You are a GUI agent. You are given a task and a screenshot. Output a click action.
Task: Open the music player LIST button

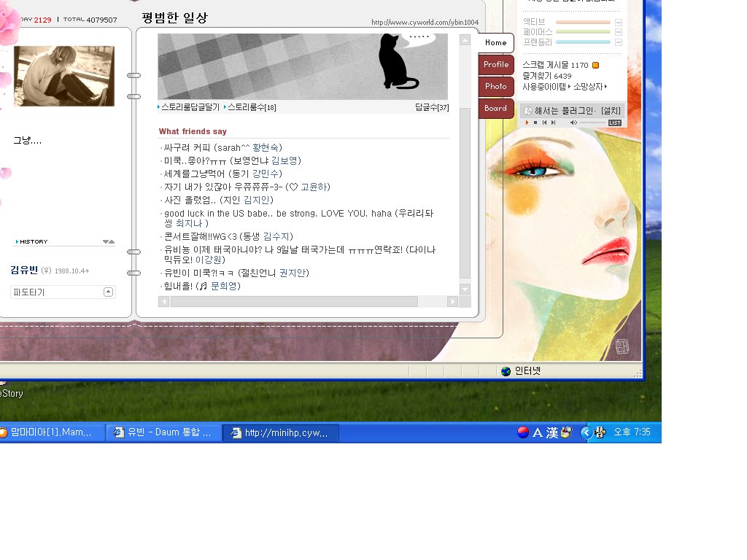[615, 122]
